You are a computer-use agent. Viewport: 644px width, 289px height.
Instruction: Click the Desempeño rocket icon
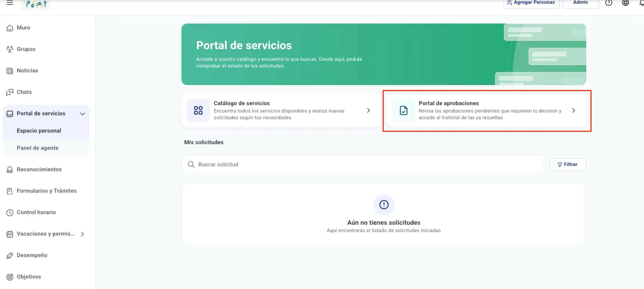pyautogui.click(x=10, y=255)
